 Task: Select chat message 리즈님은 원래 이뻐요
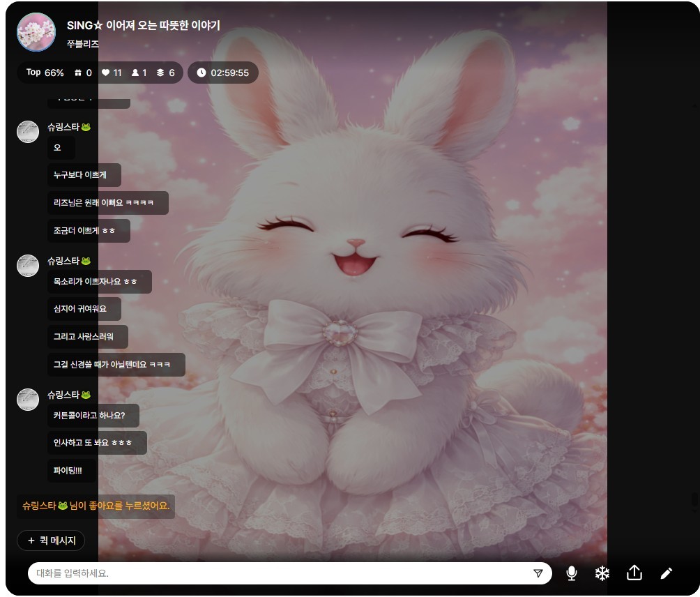(x=108, y=203)
